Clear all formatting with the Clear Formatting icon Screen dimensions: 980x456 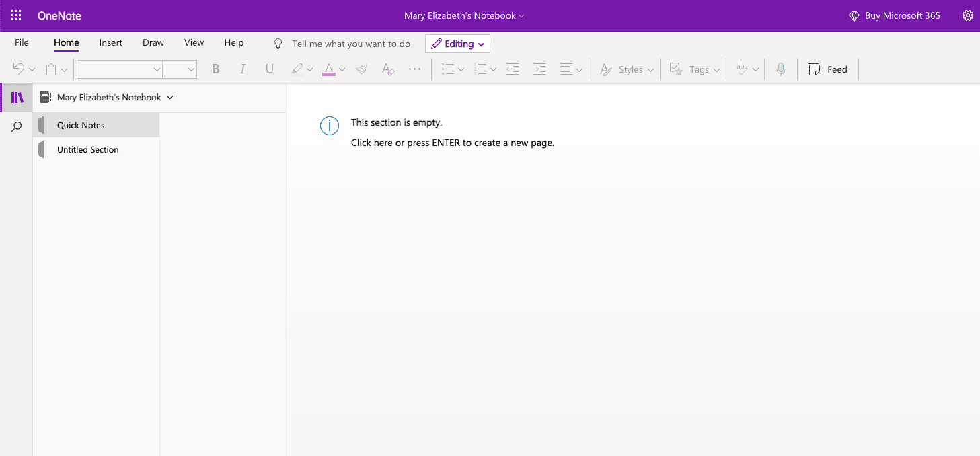(x=387, y=69)
